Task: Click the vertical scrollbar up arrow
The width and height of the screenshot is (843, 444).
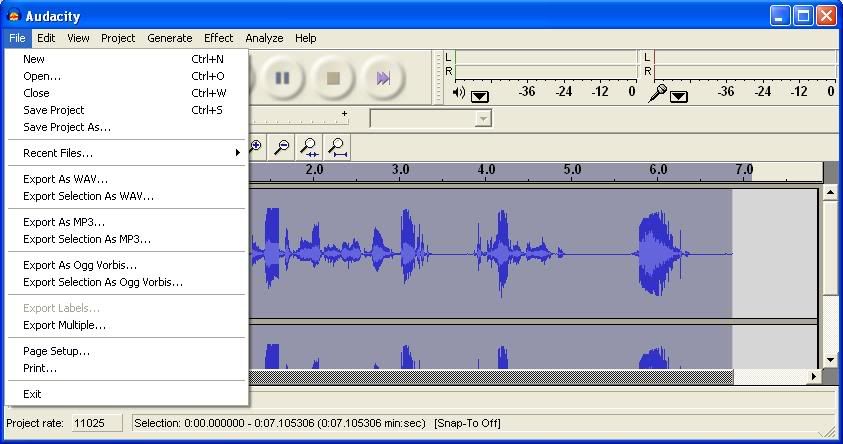Action: [830, 192]
